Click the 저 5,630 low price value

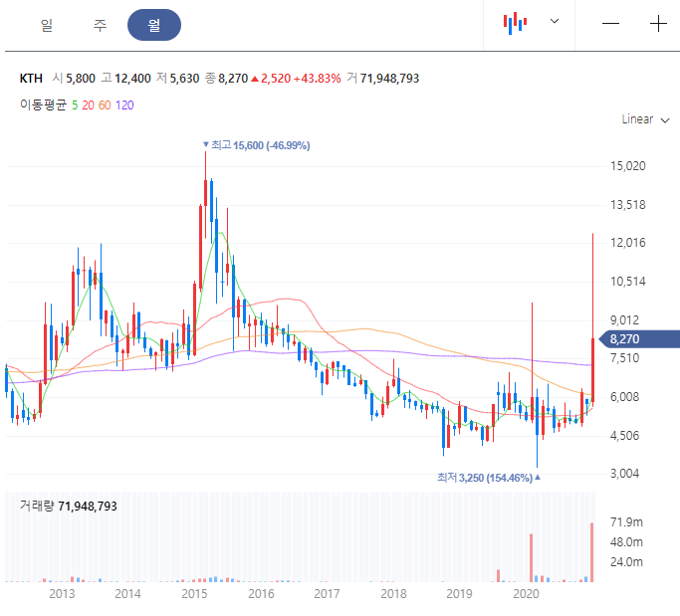click(x=178, y=79)
